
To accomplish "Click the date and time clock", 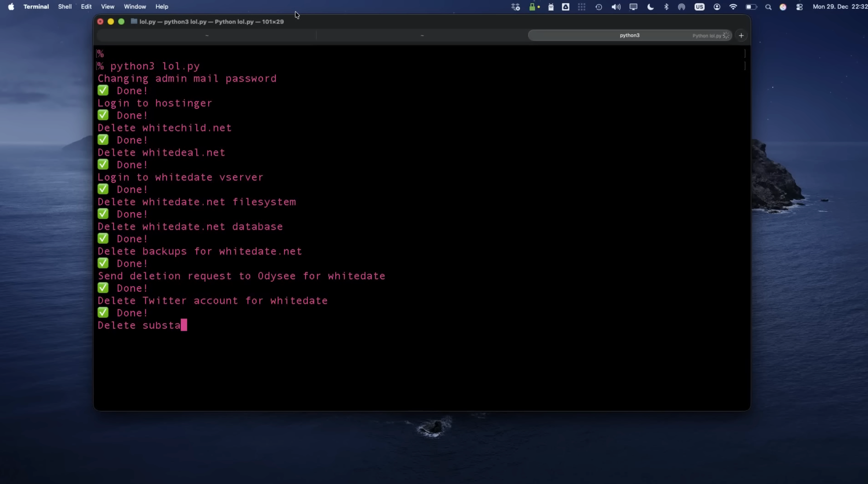I will (x=839, y=7).
